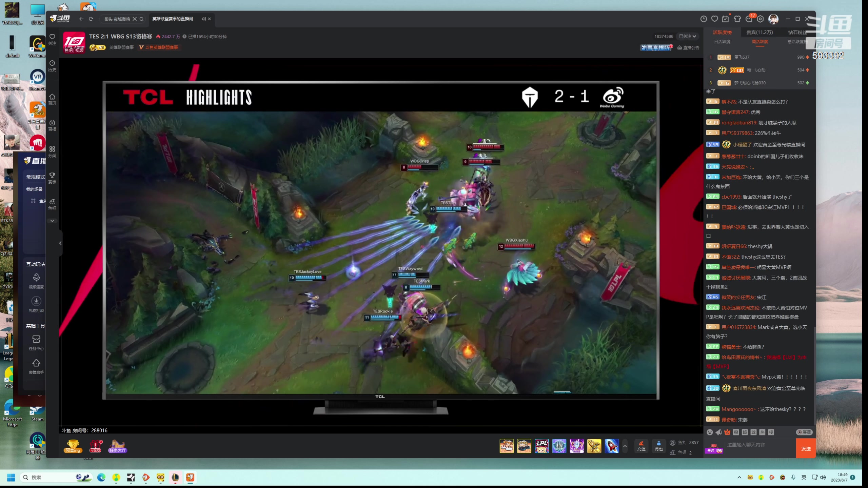
Task: Open the 直播 live section in sidebar
Action: tap(52, 125)
